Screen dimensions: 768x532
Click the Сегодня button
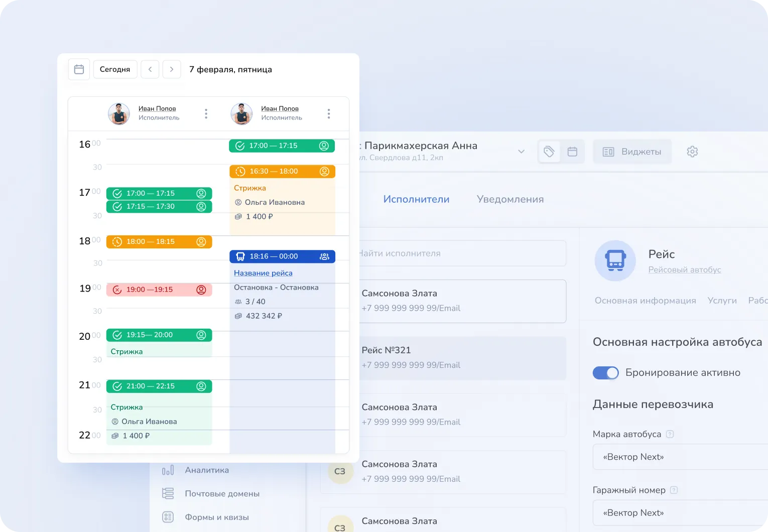click(x=115, y=69)
